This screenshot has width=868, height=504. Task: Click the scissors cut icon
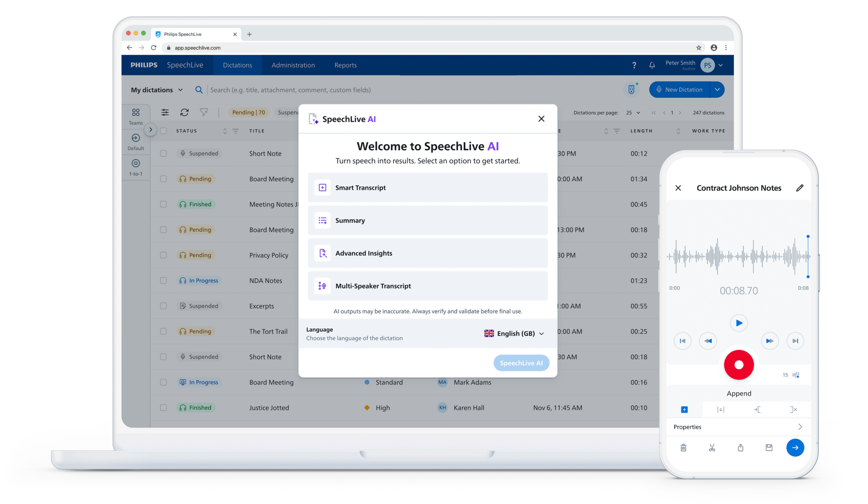(x=712, y=448)
